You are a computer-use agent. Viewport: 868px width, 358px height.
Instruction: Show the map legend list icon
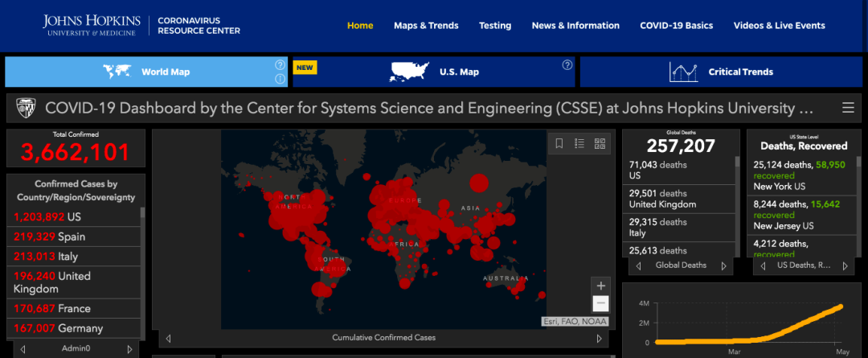click(579, 144)
